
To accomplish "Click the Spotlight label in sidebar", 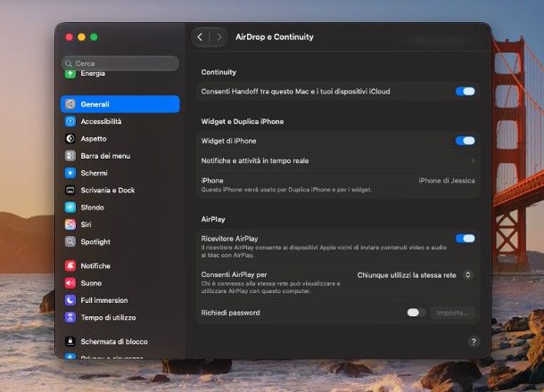I will (95, 241).
